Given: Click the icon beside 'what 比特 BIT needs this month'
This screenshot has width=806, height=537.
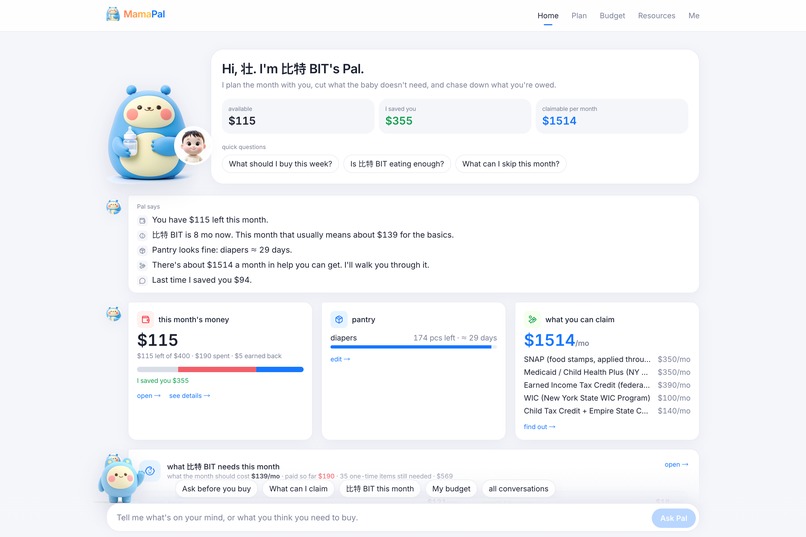Looking at the screenshot, I should 150,470.
